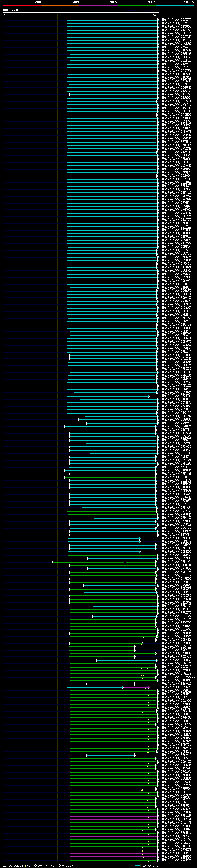Select the UniRef100_Q42661 hit label

(x=177, y=98)
